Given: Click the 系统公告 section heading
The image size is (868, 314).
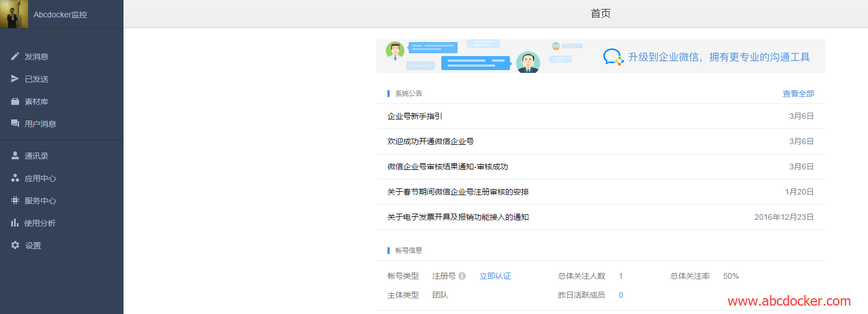Looking at the screenshot, I should pyautogui.click(x=409, y=94).
